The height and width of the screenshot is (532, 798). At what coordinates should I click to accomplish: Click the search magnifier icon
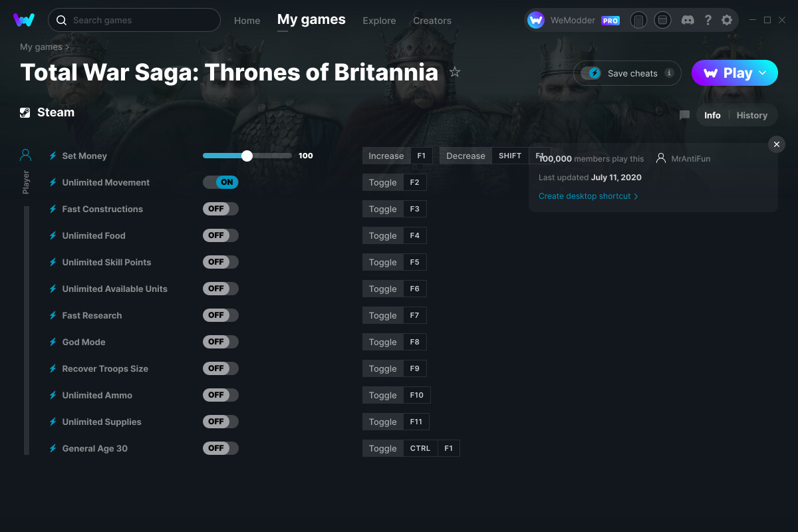pyautogui.click(x=61, y=21)
